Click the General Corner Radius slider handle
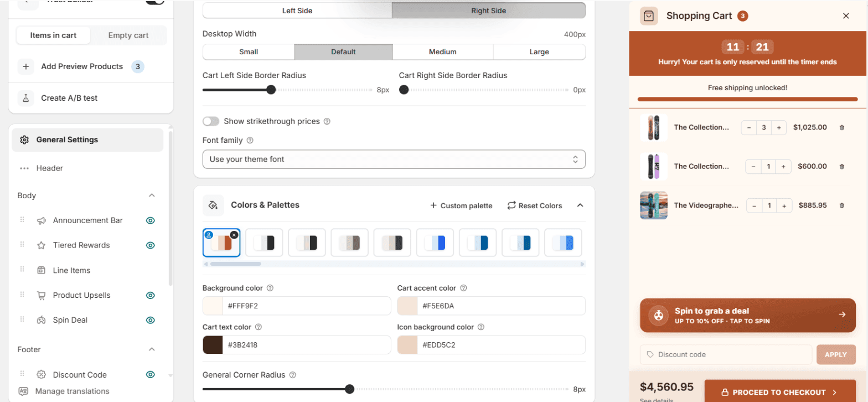This screenshot has width=868, height=402. click(x=349, y=389)
